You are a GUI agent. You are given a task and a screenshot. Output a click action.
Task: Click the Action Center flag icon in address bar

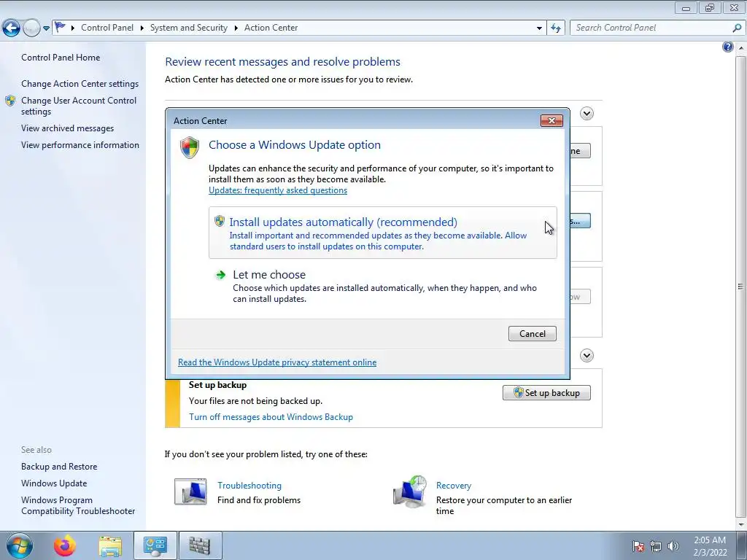(60, 27)
